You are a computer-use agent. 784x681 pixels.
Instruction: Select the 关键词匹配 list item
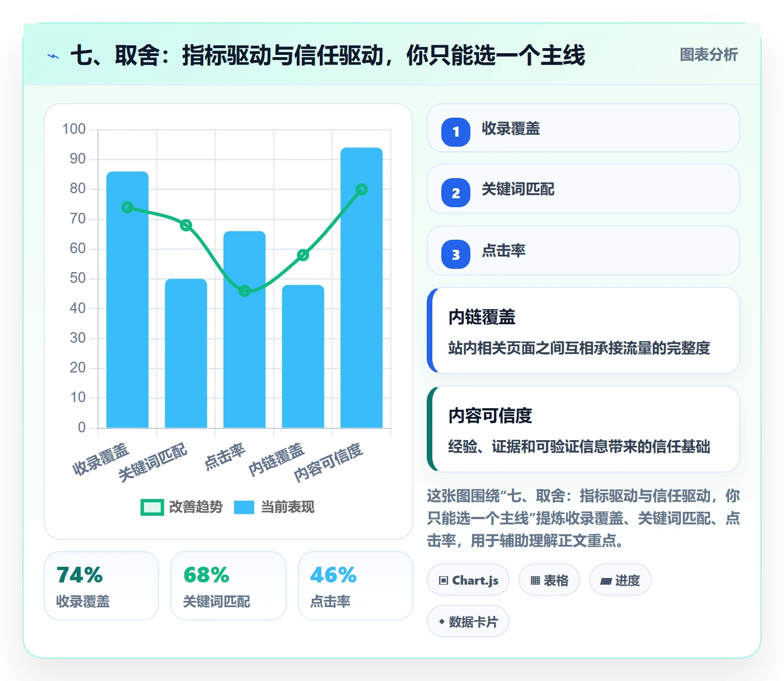(584, 189)
